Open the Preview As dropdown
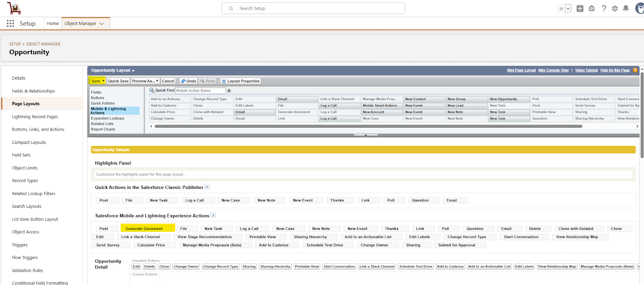 tap(145, 81)
